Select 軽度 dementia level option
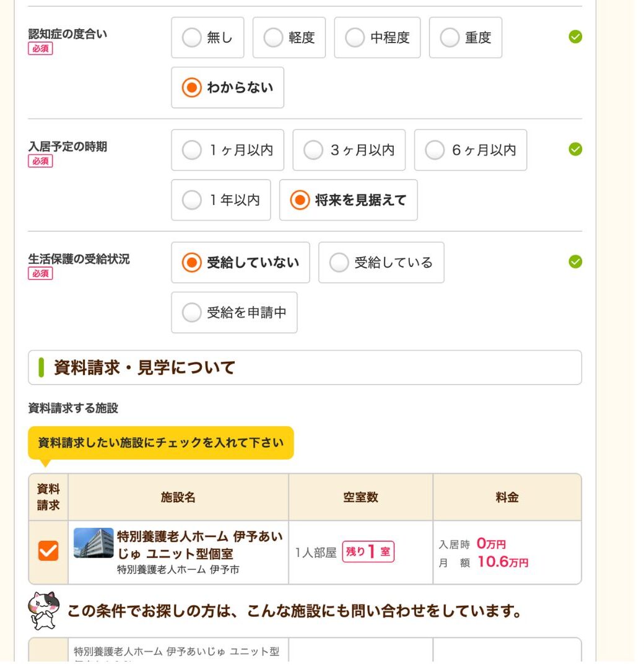The width and height of the screenshot is (644, 669). tap(289, 38)
